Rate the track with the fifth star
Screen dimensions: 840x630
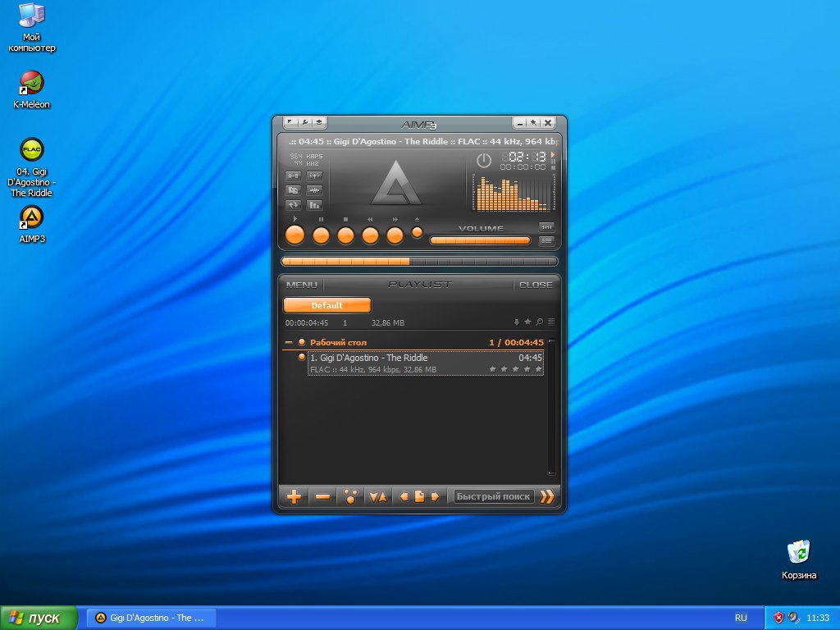click(538, 369)
